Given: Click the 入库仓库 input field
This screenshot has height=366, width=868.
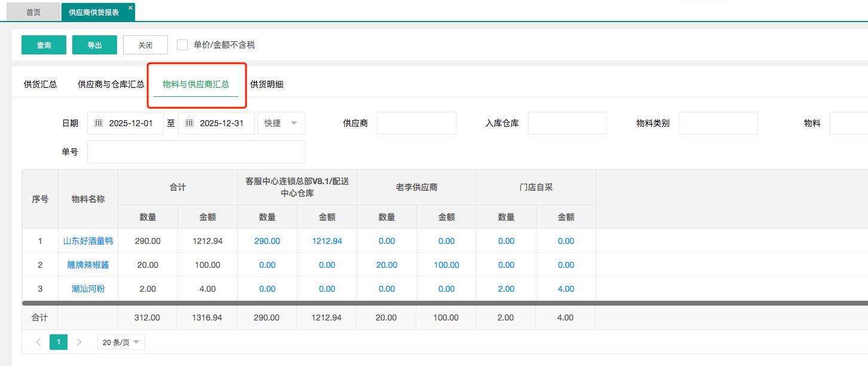Looking at the screenshot, I should click(x=568, y=123).
